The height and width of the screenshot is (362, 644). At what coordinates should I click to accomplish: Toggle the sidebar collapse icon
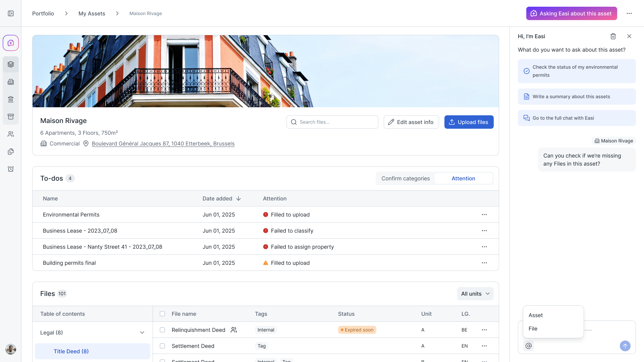pos(11,13)
